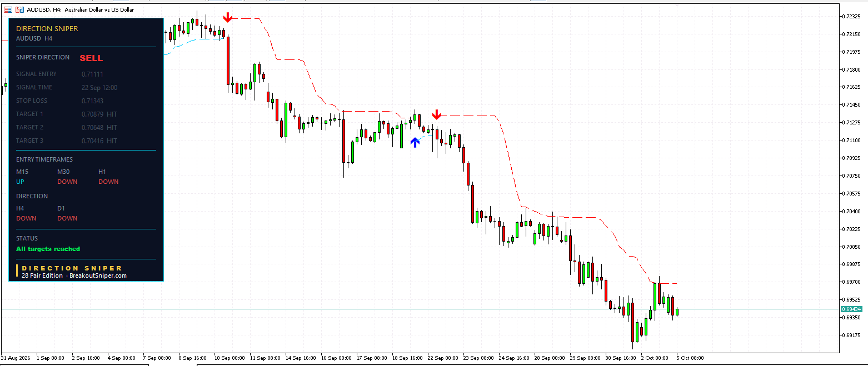Select the blue buy arrow on chart
Image resolution: width=868 pixels, height=366 pixels.
point(415,142)
